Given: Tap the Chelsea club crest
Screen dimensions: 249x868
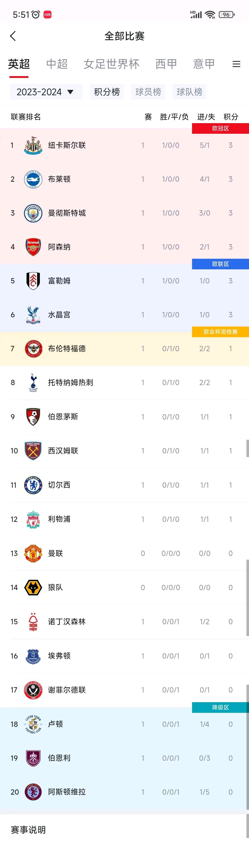Looking at the screenshot, I should click(33, 485).
